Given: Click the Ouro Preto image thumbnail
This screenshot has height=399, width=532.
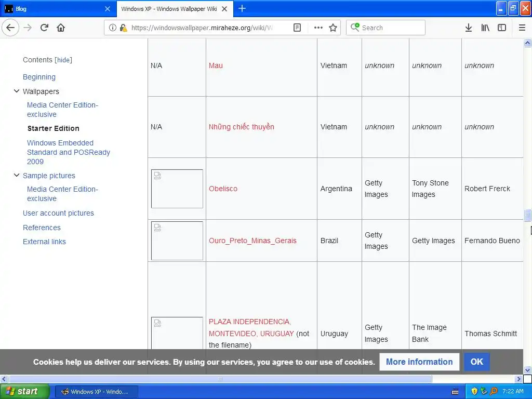Looking at the screenshot, I should (x=177, y=241).
